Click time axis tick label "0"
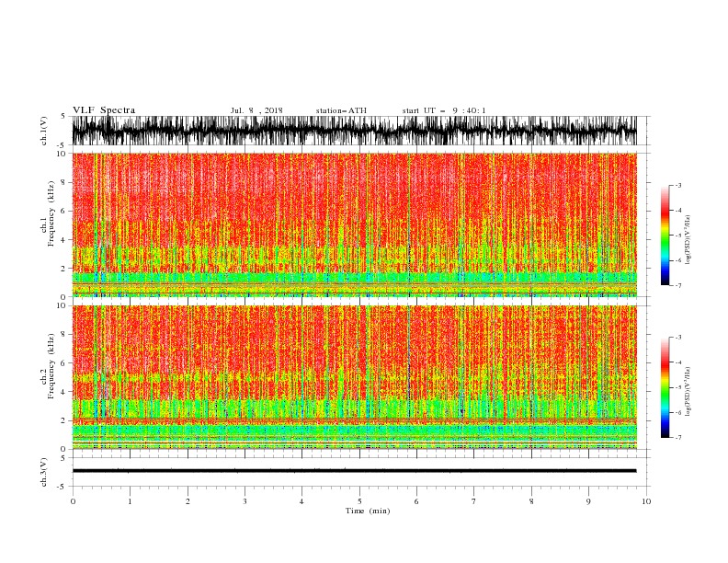This screenshot has height=563, width=728. (73, 501)
